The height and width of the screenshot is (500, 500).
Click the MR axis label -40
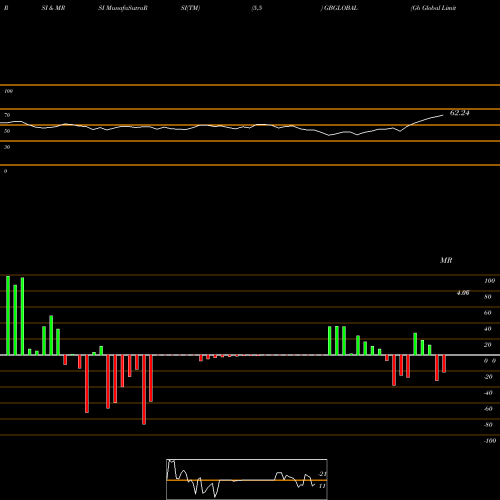point(488,393)
